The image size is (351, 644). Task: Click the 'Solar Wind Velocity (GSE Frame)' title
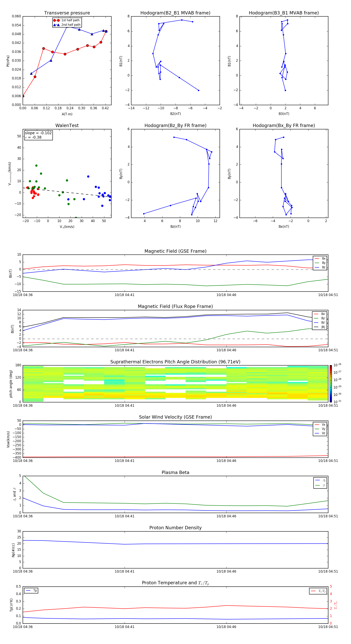[x=175, y=417]
